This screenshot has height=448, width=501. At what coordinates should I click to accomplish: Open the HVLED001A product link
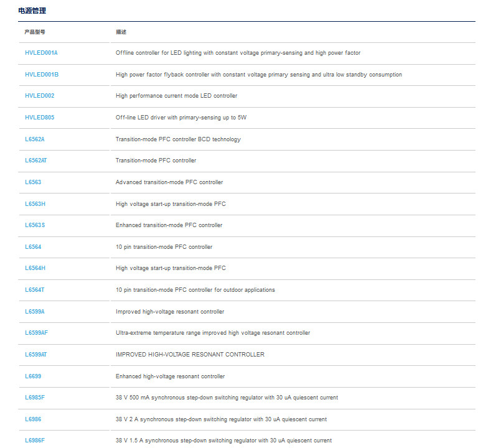(41, 53)
